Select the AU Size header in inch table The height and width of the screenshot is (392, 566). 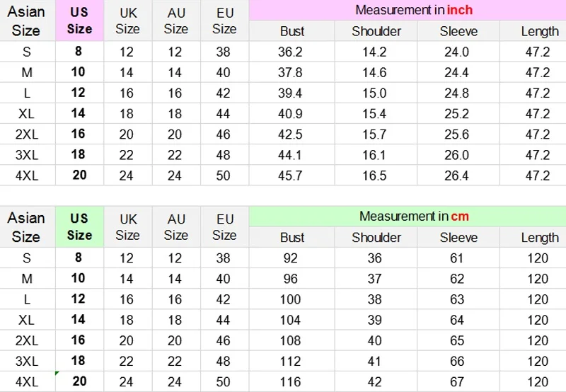176,21
